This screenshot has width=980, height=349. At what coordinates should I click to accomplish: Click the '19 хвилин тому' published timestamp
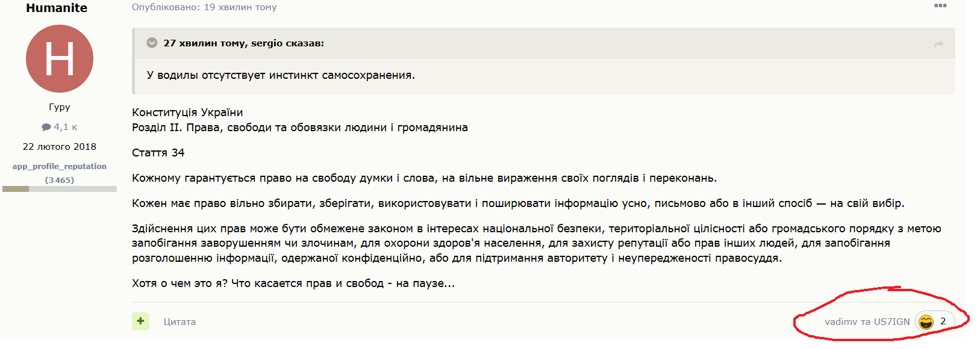coord(240,7)
